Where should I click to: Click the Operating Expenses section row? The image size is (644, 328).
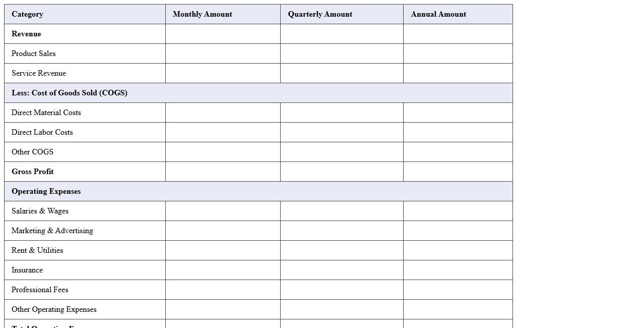tap(258, 191)
